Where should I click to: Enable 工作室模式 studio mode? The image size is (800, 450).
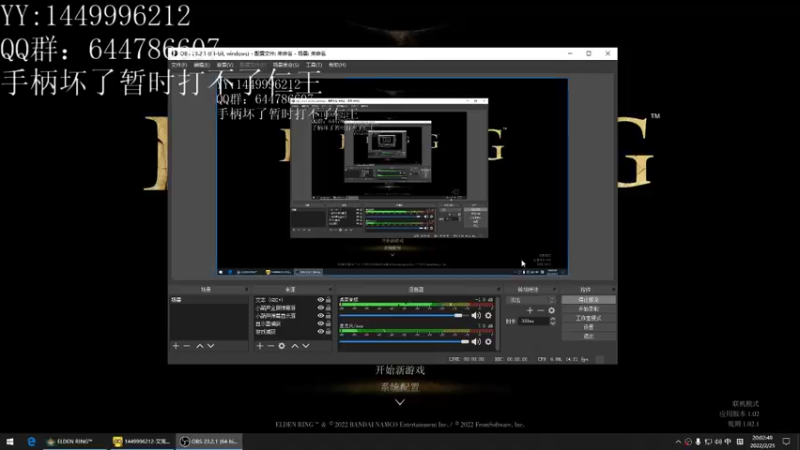pyautogui.click(x=588, y=318)
